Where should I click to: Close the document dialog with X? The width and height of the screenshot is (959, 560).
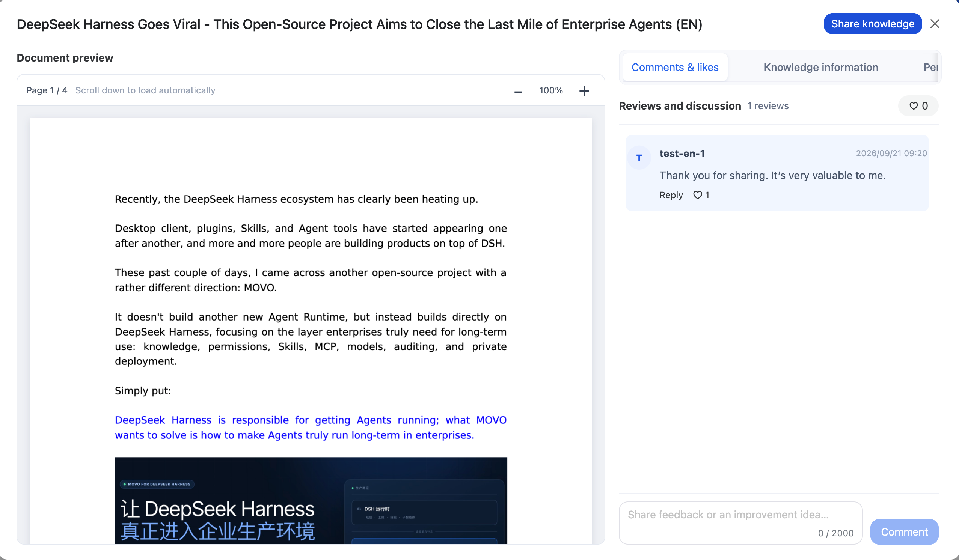[935, 24]
